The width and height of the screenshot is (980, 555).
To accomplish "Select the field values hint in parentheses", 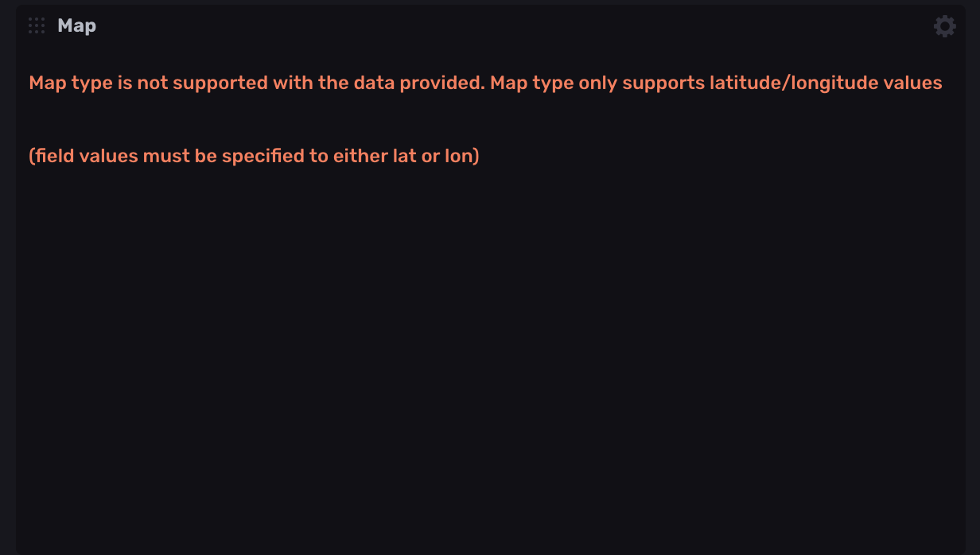I will coord(254,154).
